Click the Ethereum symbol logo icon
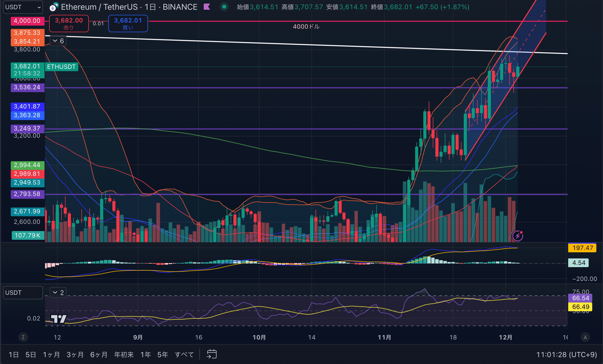Screen dimensions: 603x364 coord(54,7)
